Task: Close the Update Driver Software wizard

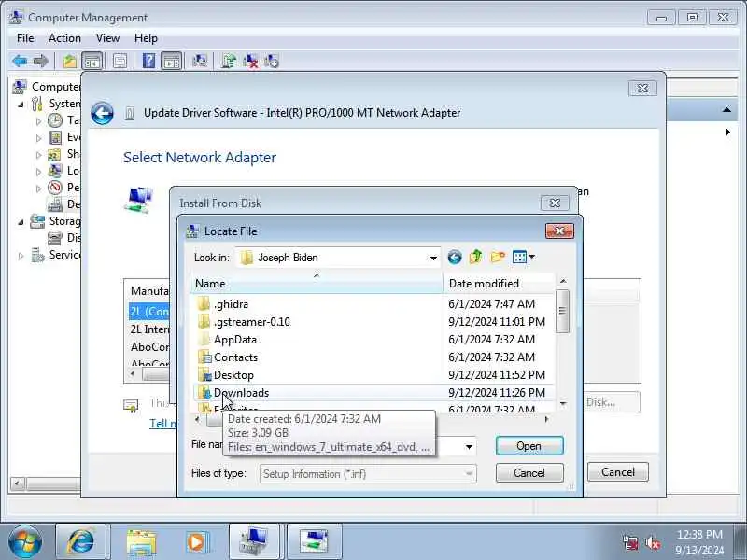Action: [642, 88]
